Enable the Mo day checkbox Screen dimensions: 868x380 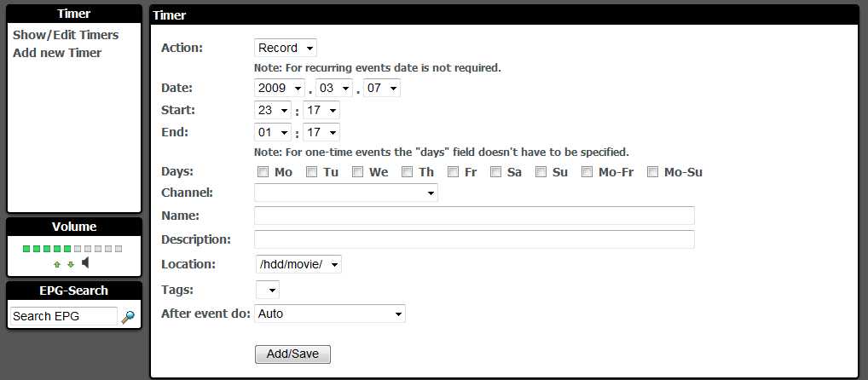point(263,172)
